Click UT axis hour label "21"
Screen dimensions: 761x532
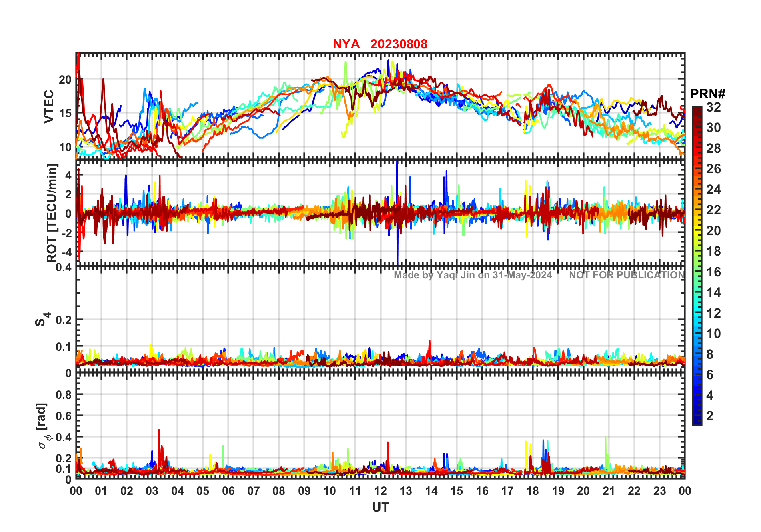point(609,491)
